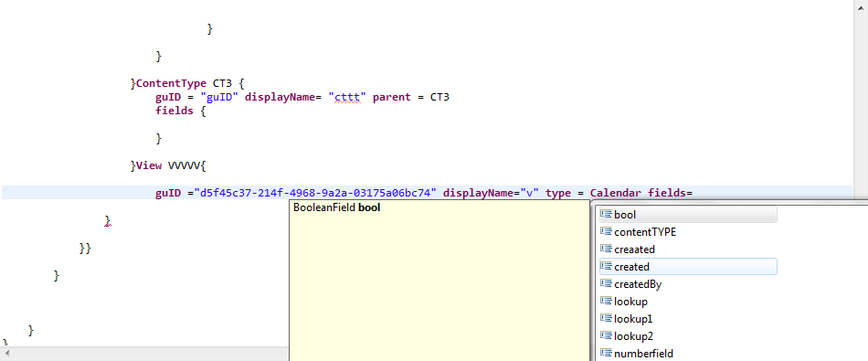Choose lookup2 from the proposal list
This screenshot has width=868, height=361.
(688, 336)
